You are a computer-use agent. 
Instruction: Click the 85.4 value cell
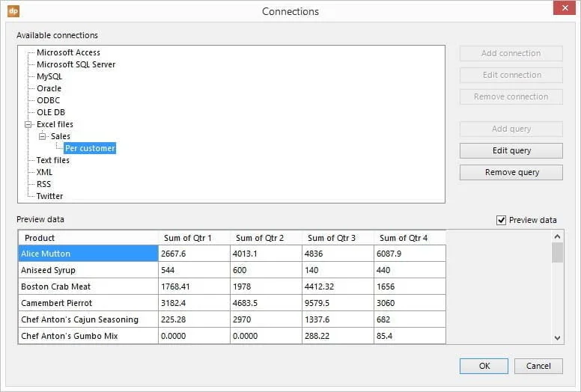point(410,336)
